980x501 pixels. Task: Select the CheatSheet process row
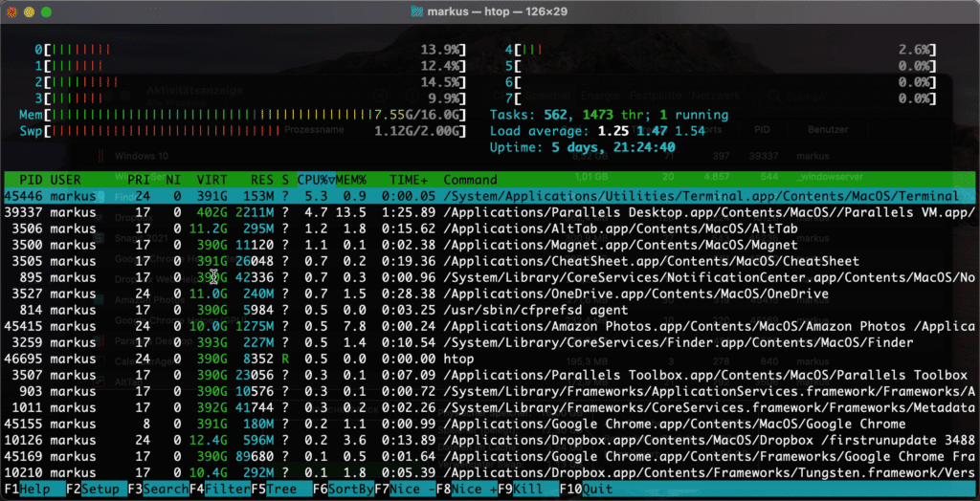(489, 261)
